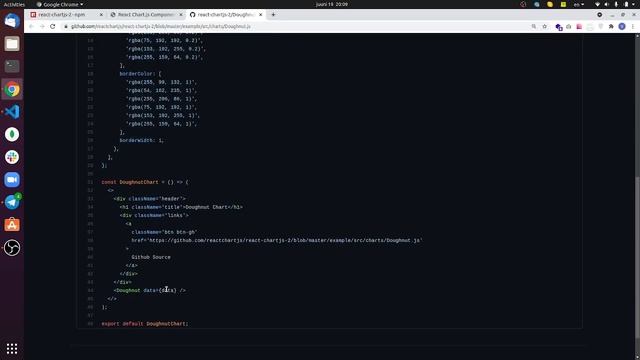Click div className='header' code line
This screenshot has width=640, height=360.
point(150,199)
